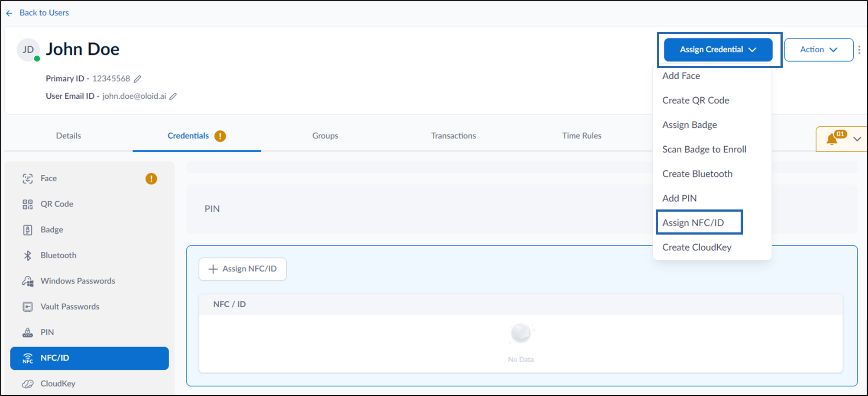The width and height of the screenshot is (868, 396).
Task: Open Windows Passwords in the sidebar
Action: 90,281
